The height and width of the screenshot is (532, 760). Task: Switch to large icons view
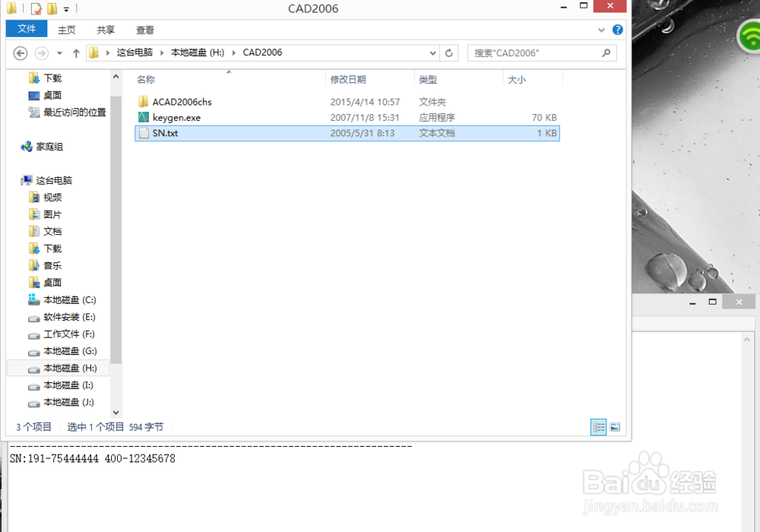(615, 427)
